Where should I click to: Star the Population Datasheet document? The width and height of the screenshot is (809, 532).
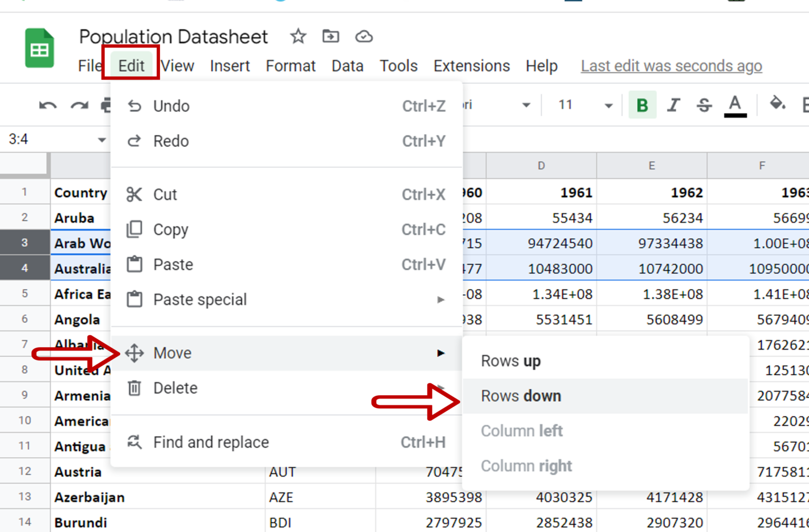click(x=298, y=37)
